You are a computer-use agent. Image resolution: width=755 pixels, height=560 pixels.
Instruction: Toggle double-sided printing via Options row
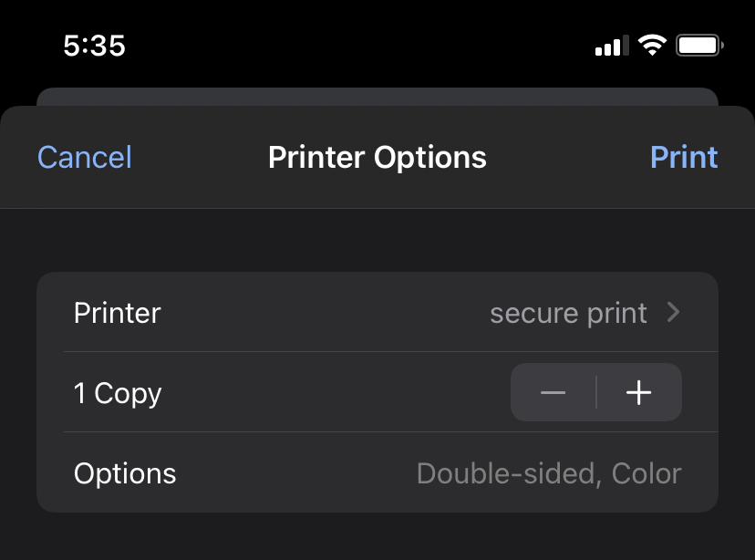[377, 473]
